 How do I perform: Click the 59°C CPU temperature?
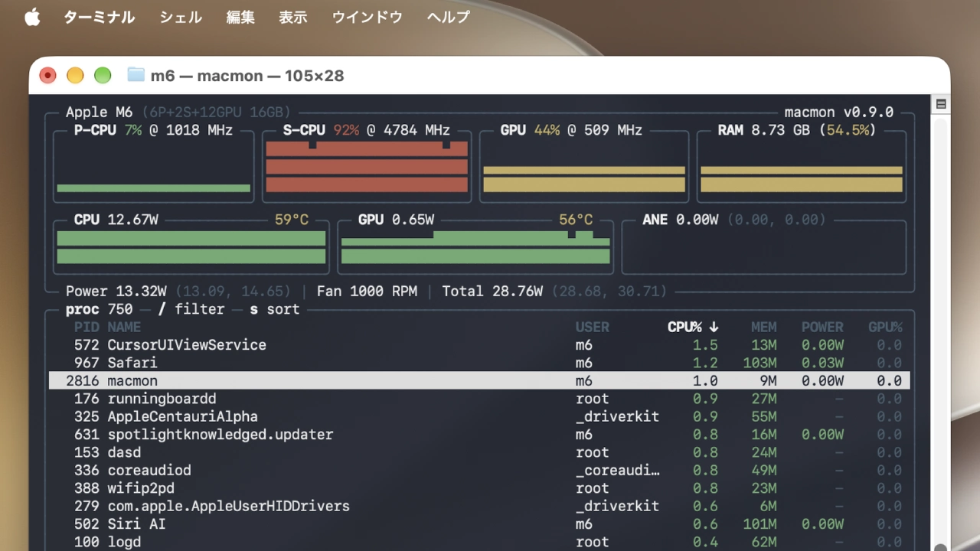(292, 220)
